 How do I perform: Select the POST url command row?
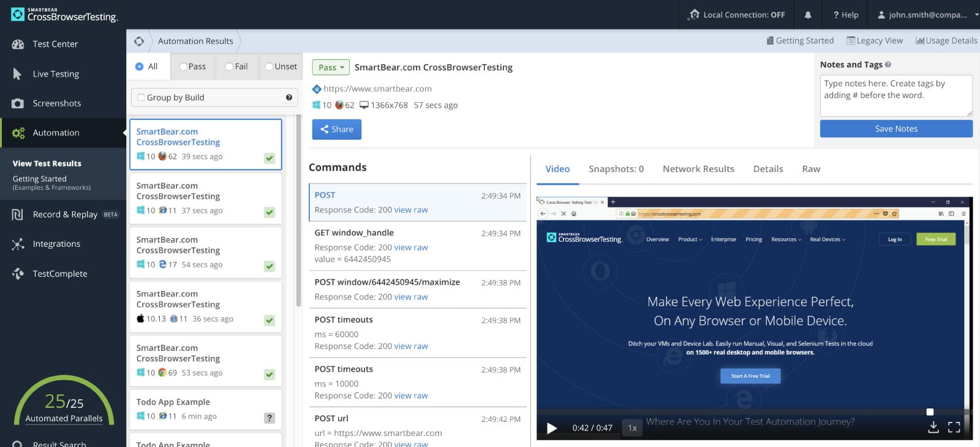click(x=418, y=427)
